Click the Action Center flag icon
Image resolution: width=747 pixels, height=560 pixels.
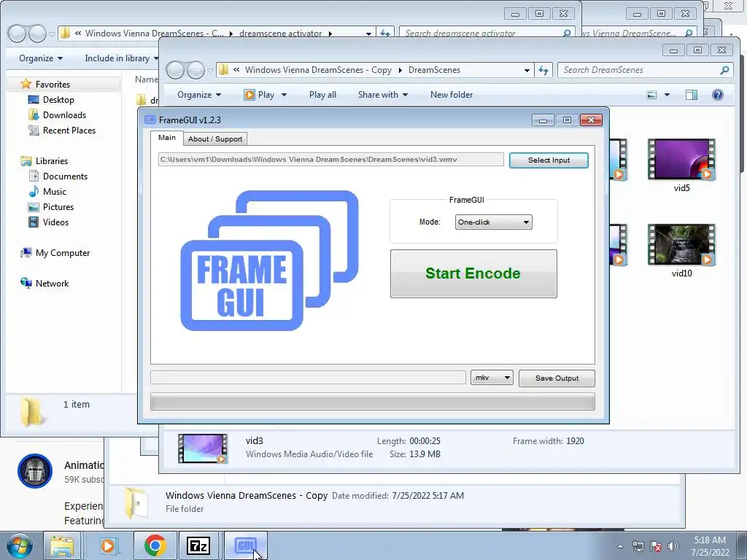click(656, 546)
